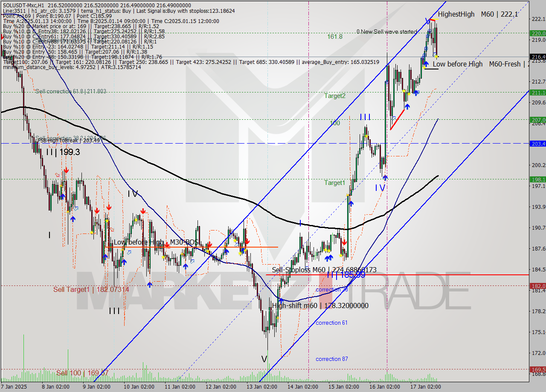Select the current price tag 216.4
Viewport: 546px width, 392px height.
tap(537, 57)
